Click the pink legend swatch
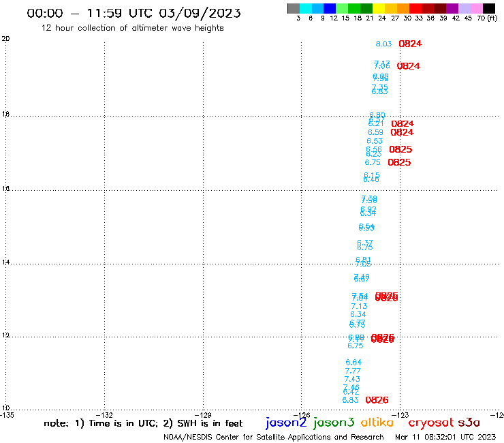 coord(476,8)
